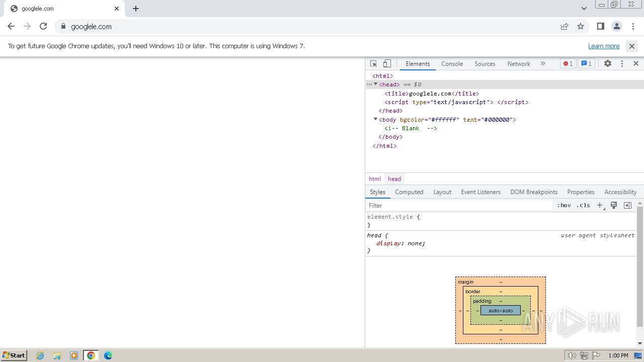The height and width of the screenshot is (362, 644).
Task: Collapse the head element node
Action: point(375,84)
